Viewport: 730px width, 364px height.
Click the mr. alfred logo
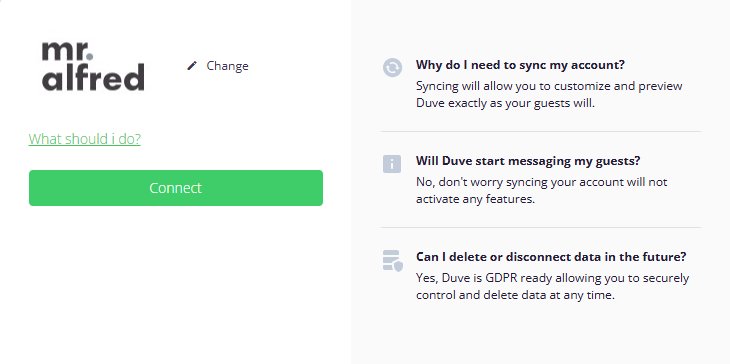click(93, 66)
